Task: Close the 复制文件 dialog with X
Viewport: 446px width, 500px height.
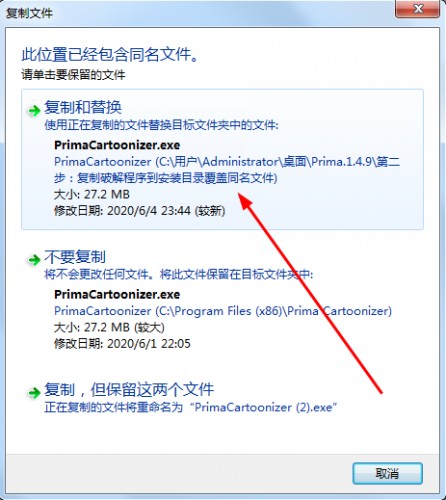Action: (x=417, y=9)
